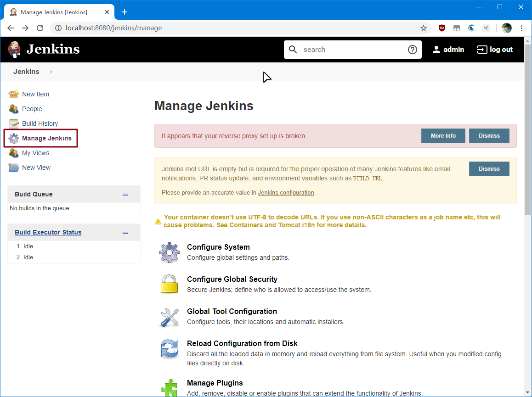Click the Jenkins header title text
Image resolution: width=532 pixels, height=397 pixels.
(53, 49)
